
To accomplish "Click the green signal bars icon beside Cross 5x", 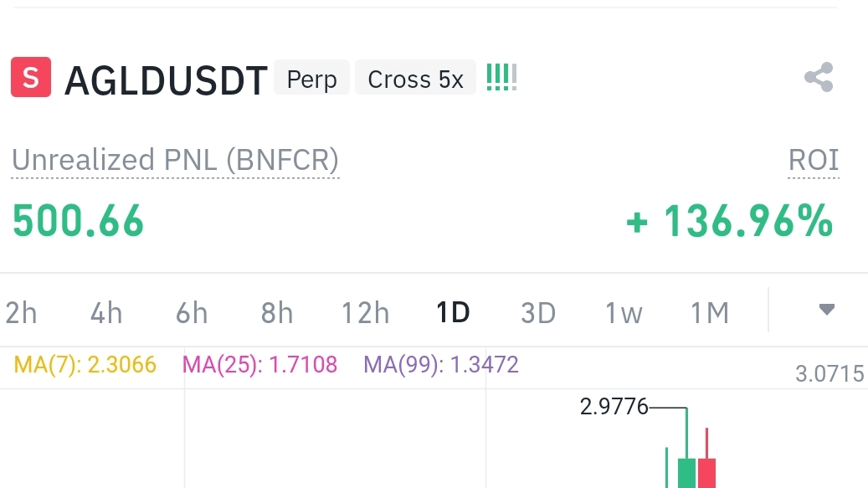I will point(501,77).
